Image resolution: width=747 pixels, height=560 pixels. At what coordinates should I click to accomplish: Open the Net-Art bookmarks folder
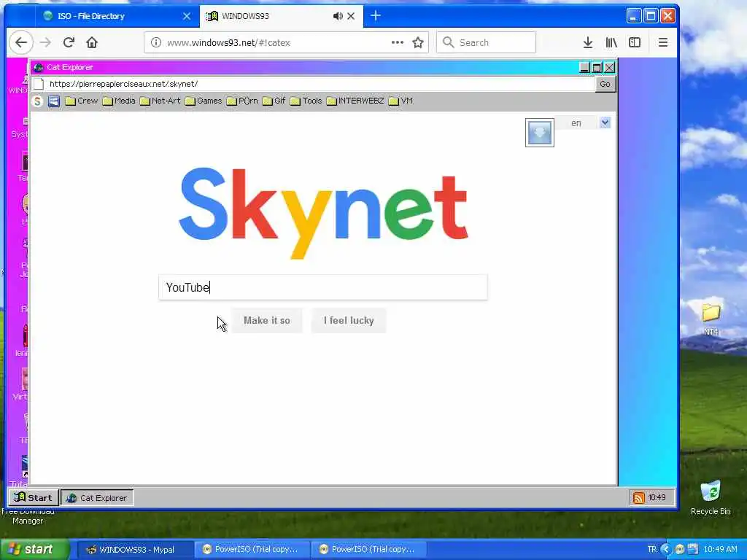point(160,101)
